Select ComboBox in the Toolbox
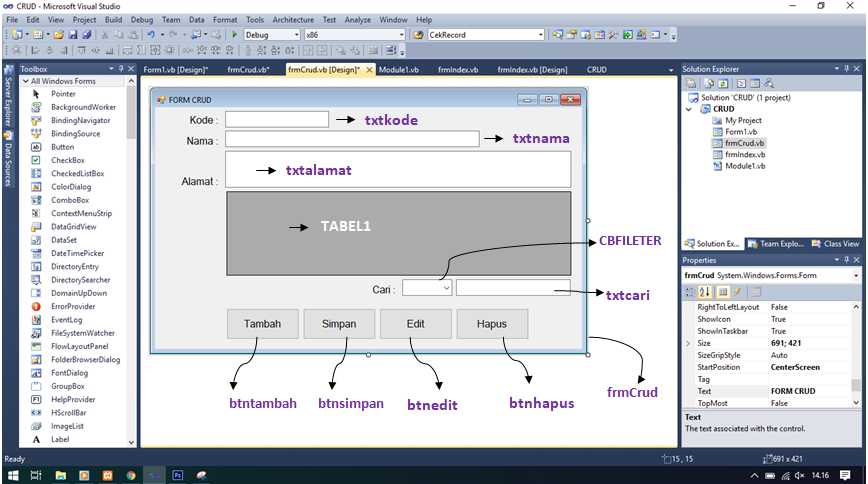This screenshot has height=484, width=868. pyautogui.click(x=70, y=200)
